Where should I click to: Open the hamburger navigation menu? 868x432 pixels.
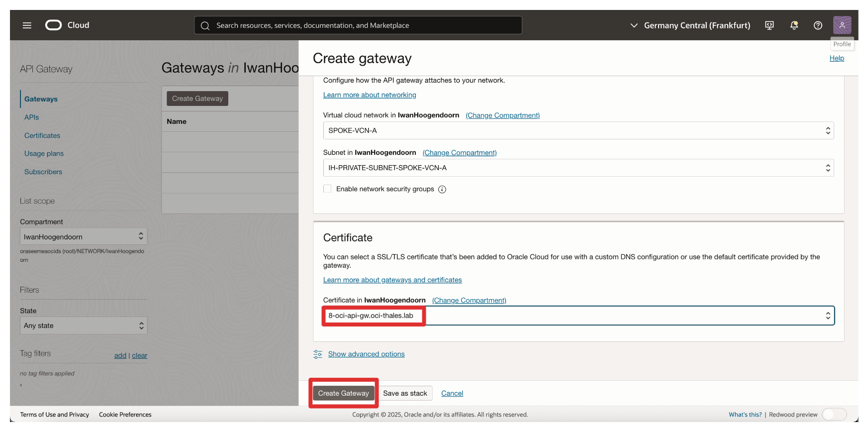(27, 25)
